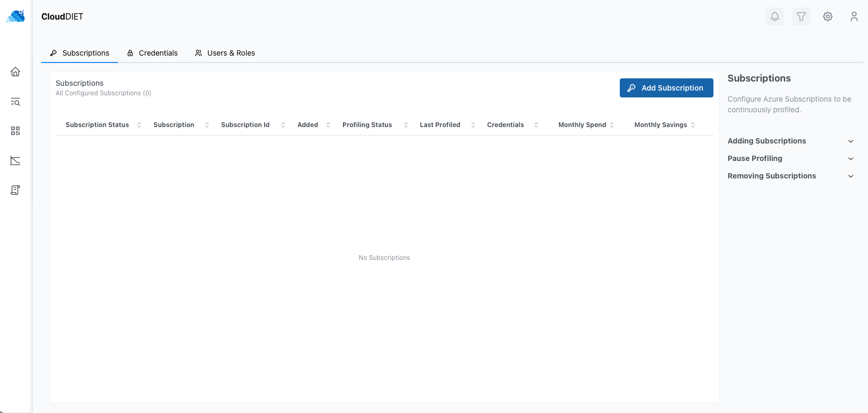This screenshot has width=868, height=413.
Task: Expand the Pause Profiling section
Action: point(791,158)
